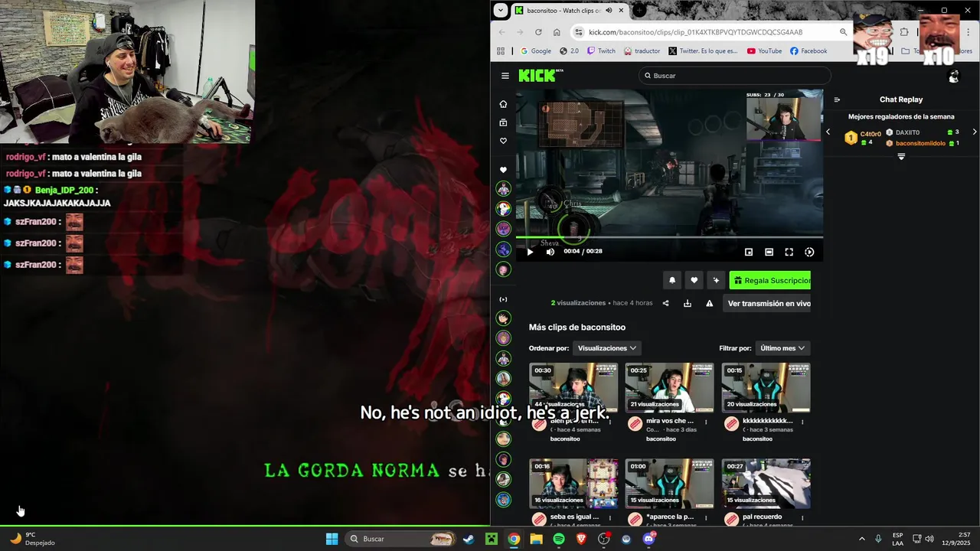980x551 pixels.
Task: Share the clip
Action: pos(665,303)
